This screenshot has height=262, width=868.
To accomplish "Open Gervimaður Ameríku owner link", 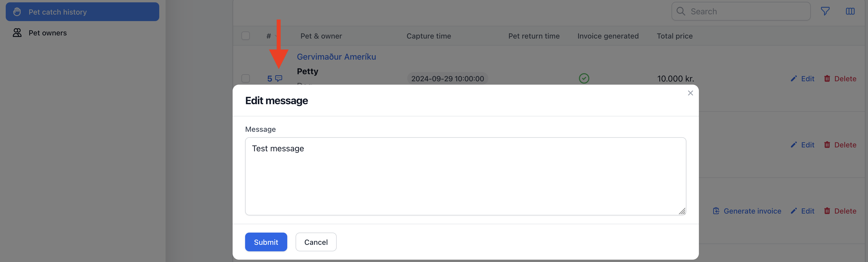I will tap(336, 57).
